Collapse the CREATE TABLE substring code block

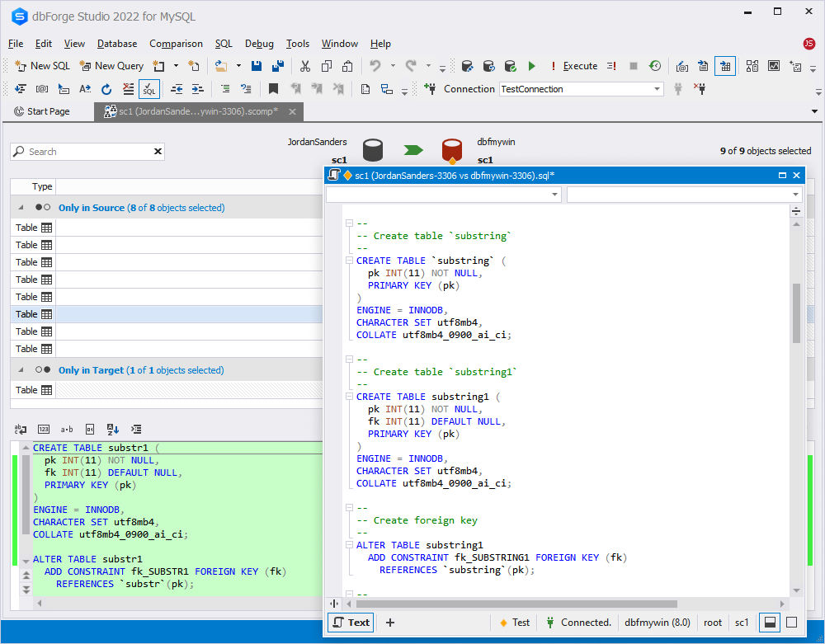click(x=350, y=261)
